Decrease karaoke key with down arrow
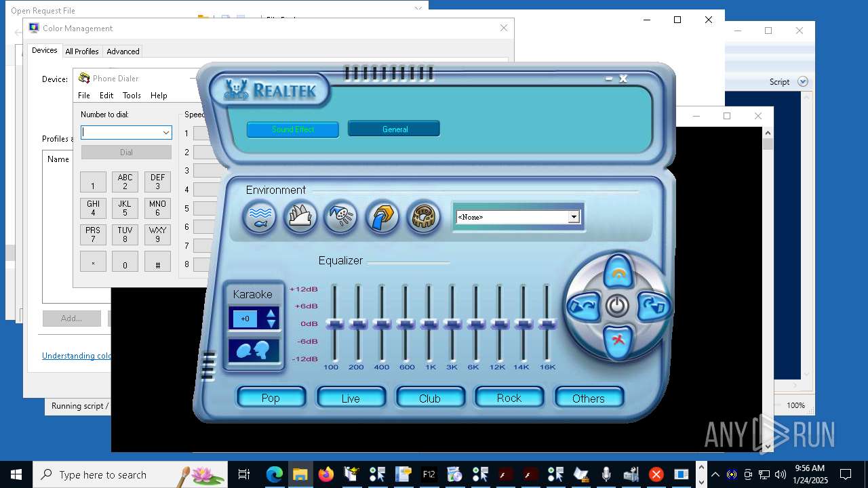 coord(271,323)
